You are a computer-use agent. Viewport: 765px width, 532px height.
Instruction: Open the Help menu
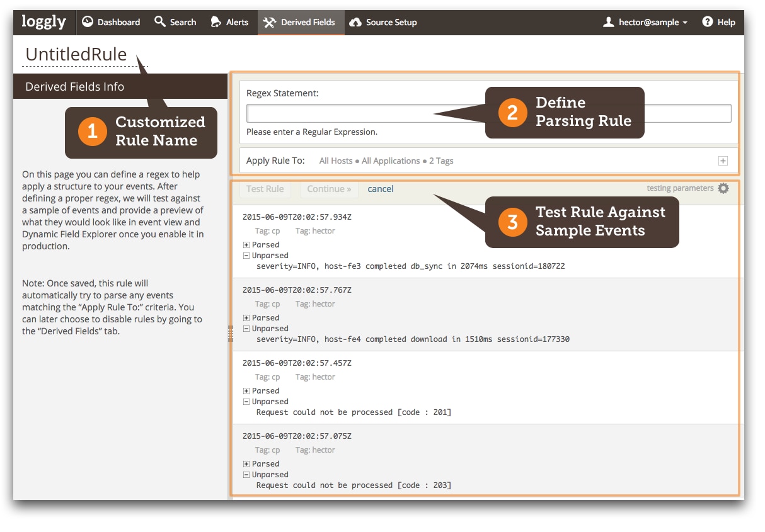718,22
